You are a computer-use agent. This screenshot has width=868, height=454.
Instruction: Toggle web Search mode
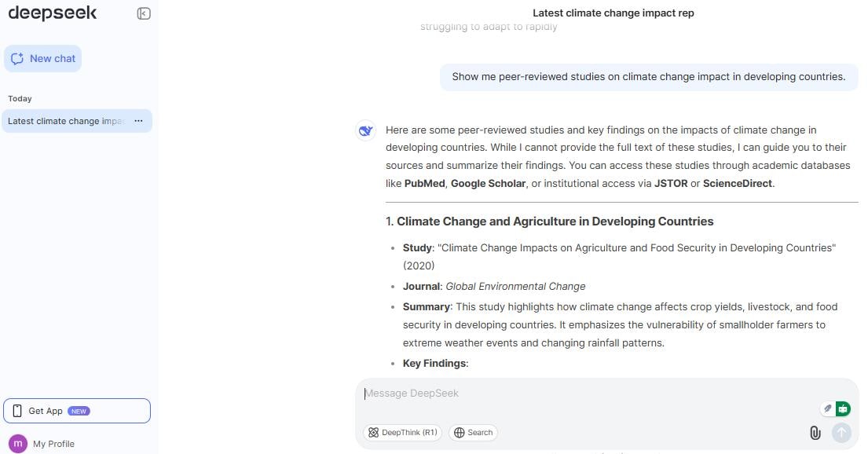[x=474, y=433]
